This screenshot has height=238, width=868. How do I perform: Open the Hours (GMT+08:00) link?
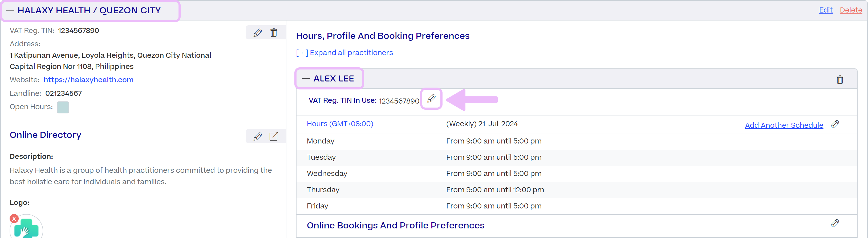click(340, 124)
